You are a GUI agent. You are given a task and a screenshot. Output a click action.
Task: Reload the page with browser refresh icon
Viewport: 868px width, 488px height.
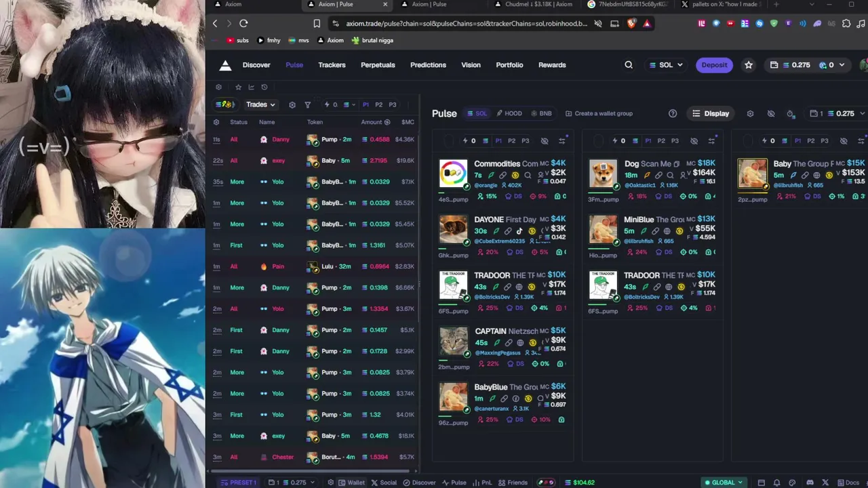pyautogui.click(x=243, y=24)
